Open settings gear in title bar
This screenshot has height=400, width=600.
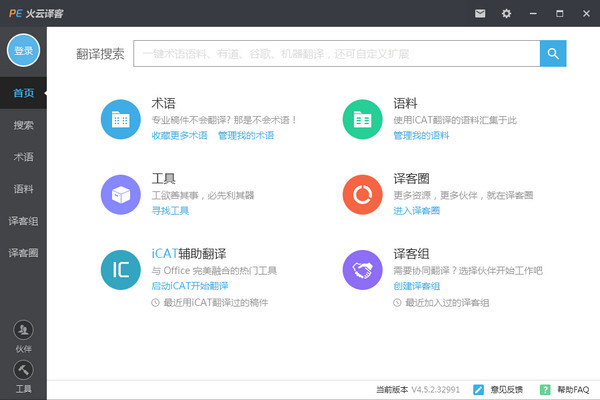(506, 13)
